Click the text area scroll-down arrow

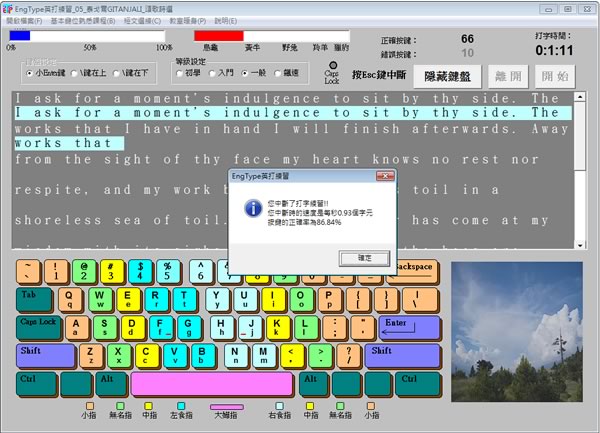[x=580, y=245]
